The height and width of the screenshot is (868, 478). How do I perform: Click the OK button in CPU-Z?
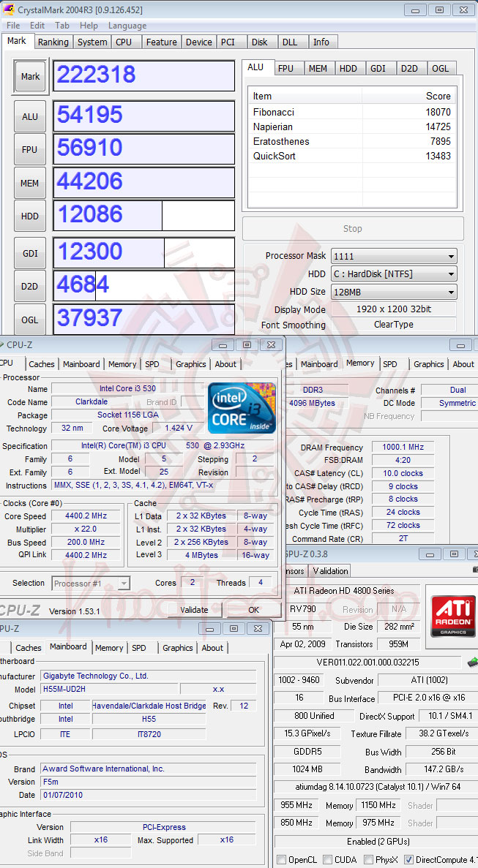pos(254,610)
